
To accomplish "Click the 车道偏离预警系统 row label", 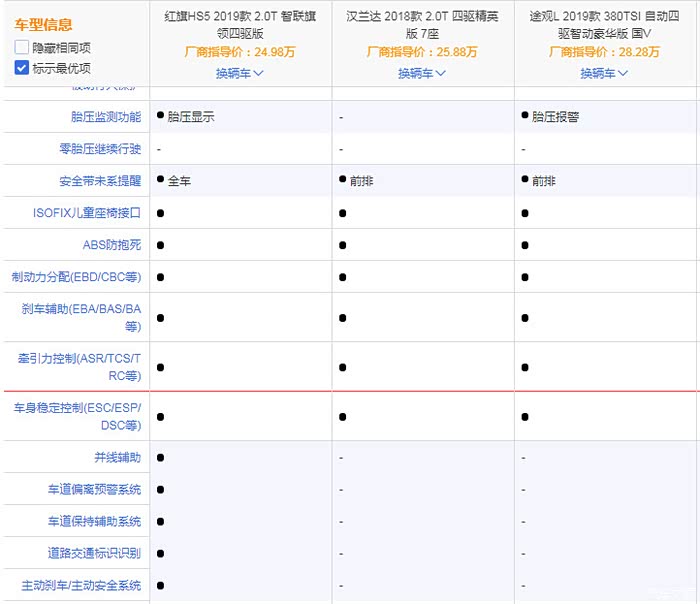I will pos(94,489).
